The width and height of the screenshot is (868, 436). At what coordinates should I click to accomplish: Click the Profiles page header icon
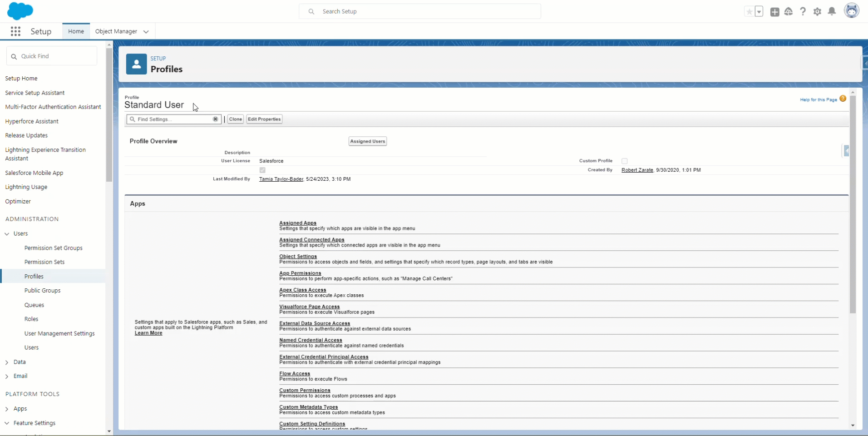click(136, 64)
